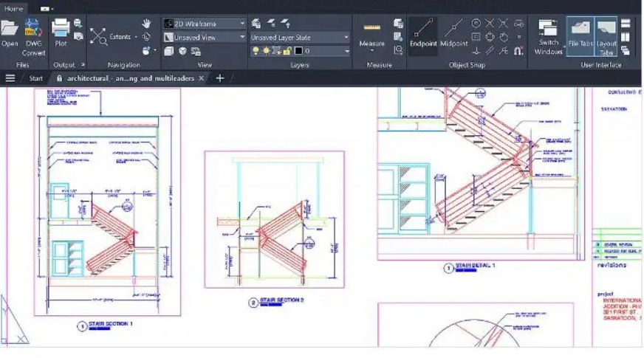
Task: Open the Unsaved Layer State dropdown
Action: pyautogui.click(x=300, y=37)
